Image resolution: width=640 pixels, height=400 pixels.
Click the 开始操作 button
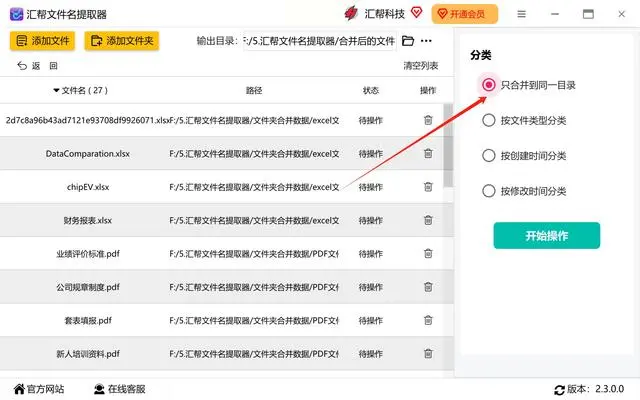547,236
